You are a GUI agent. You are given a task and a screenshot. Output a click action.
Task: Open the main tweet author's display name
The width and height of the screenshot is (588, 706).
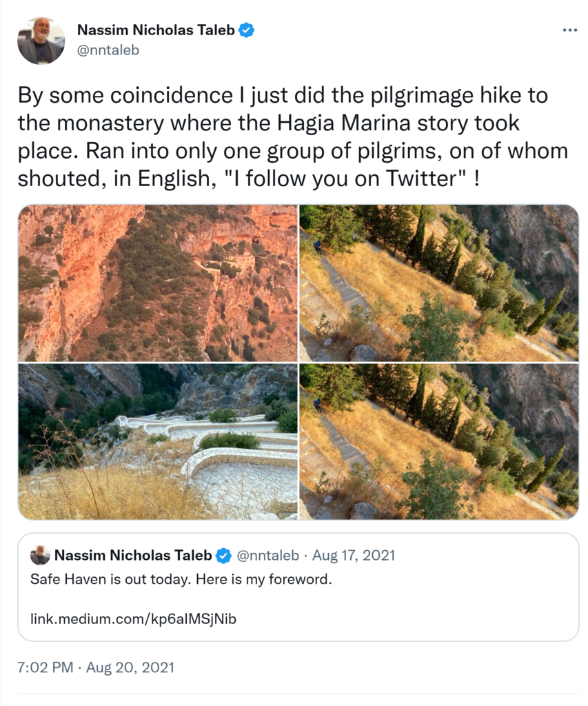coord(156,30)
